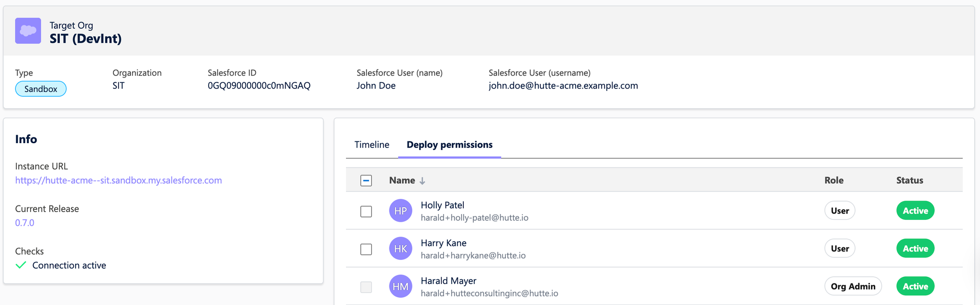Switch to the Timeline tab
The height and width of the screenshot is (305, 980).
point(372,145)
